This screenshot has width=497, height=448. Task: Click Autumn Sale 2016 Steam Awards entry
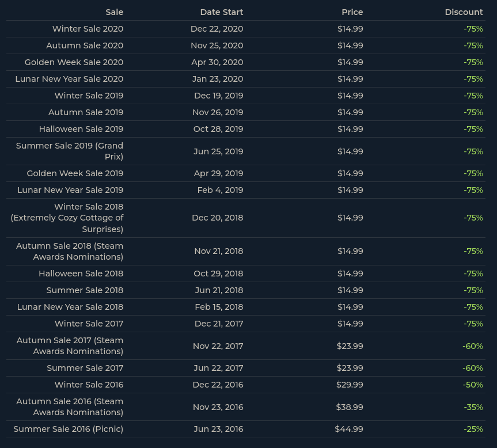pos(70,407)
